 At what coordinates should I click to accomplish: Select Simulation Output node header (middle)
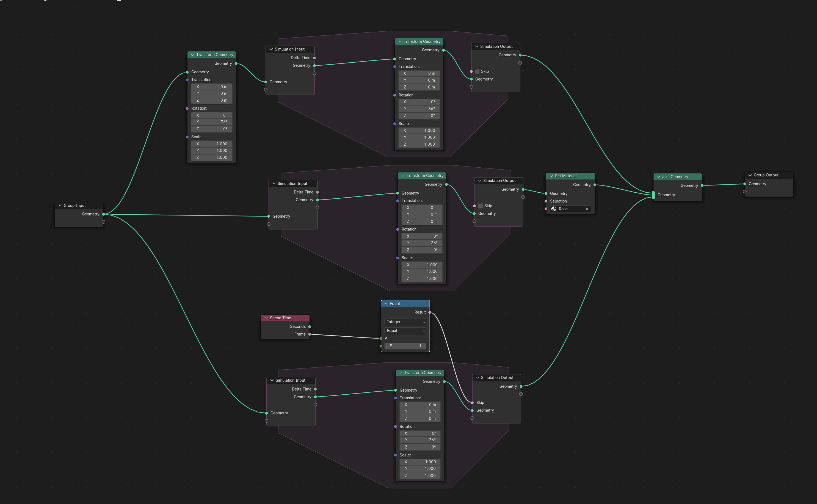[x=497, y=180]
